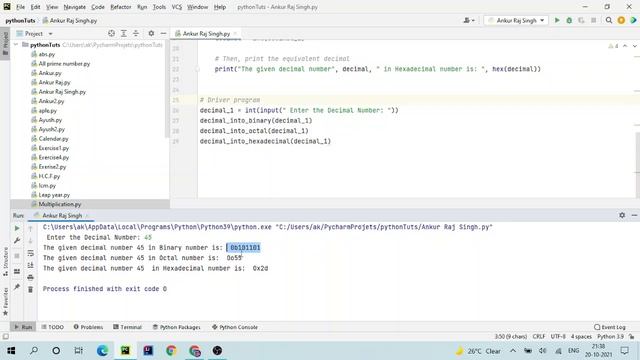Select H.C.F.py in project tree

pyautogui.click(x=49, y=176)
